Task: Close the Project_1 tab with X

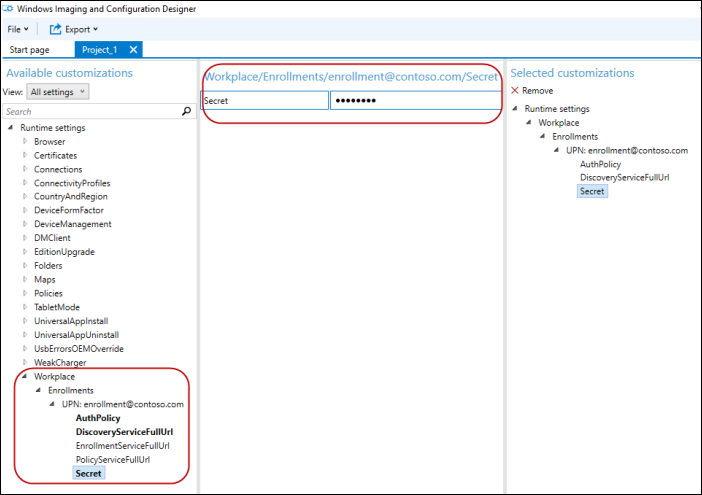Action: tap(134, 49)
